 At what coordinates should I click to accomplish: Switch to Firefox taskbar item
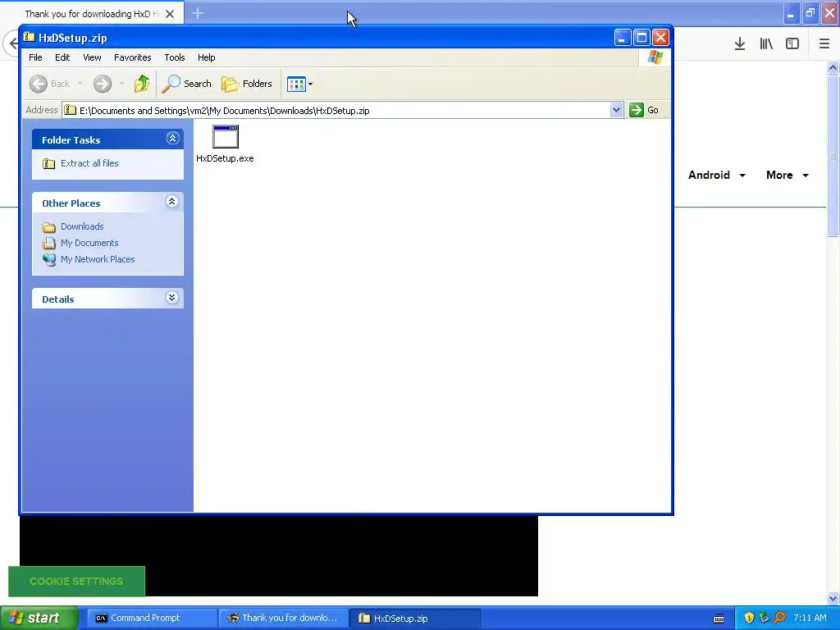click(284, 619)
